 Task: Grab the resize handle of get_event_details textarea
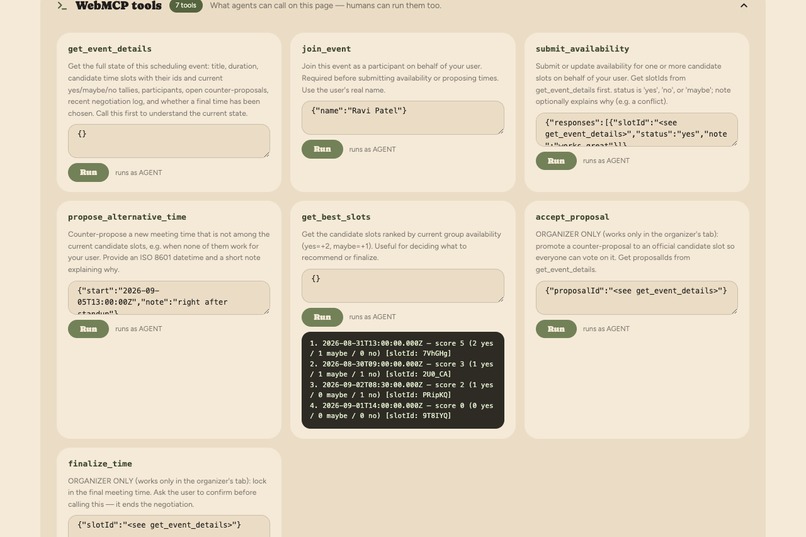[x=266, y=154]
